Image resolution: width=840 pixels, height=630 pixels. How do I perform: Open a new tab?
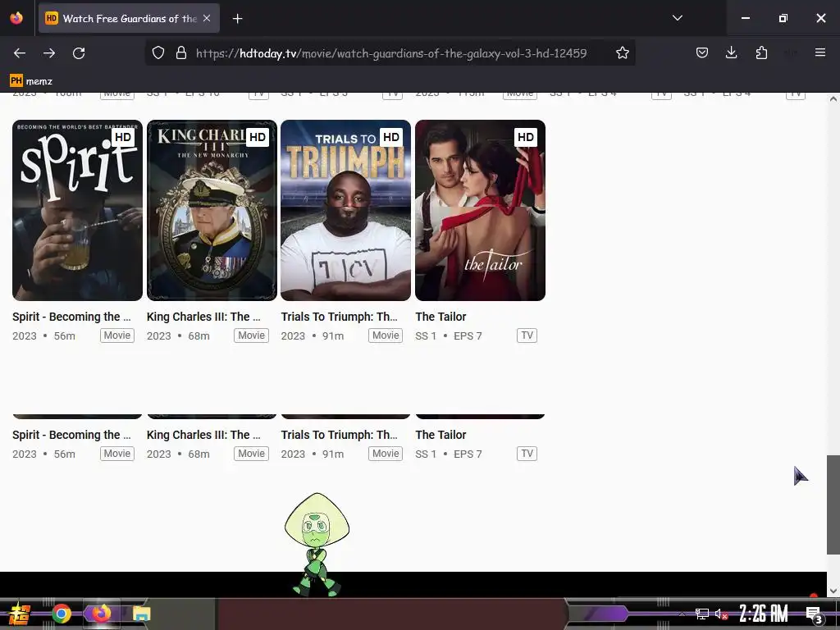click(237, 19)
